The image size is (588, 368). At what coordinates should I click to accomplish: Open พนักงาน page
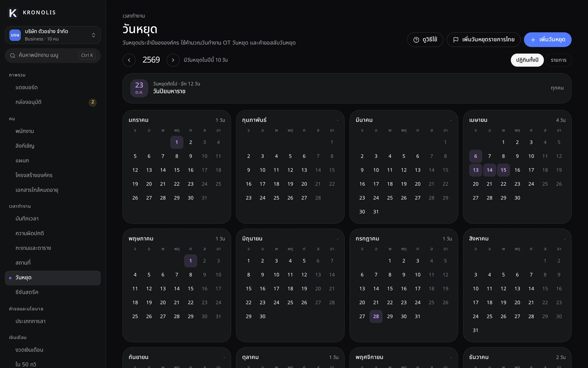tap(53, 131)
